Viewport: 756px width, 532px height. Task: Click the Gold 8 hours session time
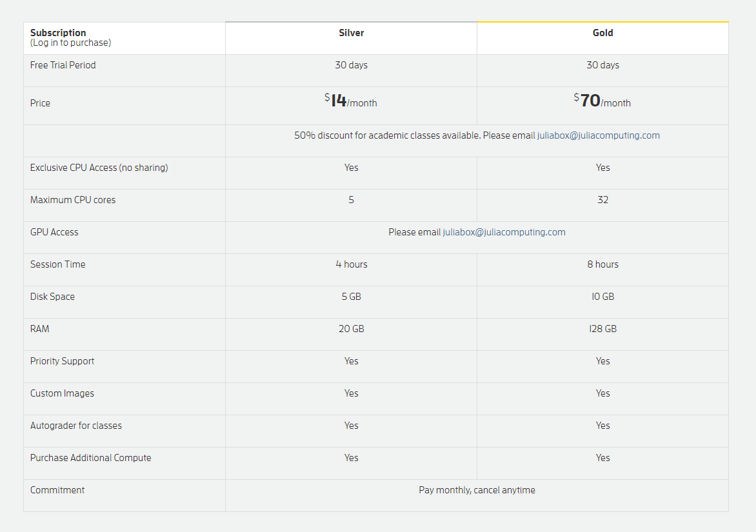pyautogui.click(x=602, y=264)
